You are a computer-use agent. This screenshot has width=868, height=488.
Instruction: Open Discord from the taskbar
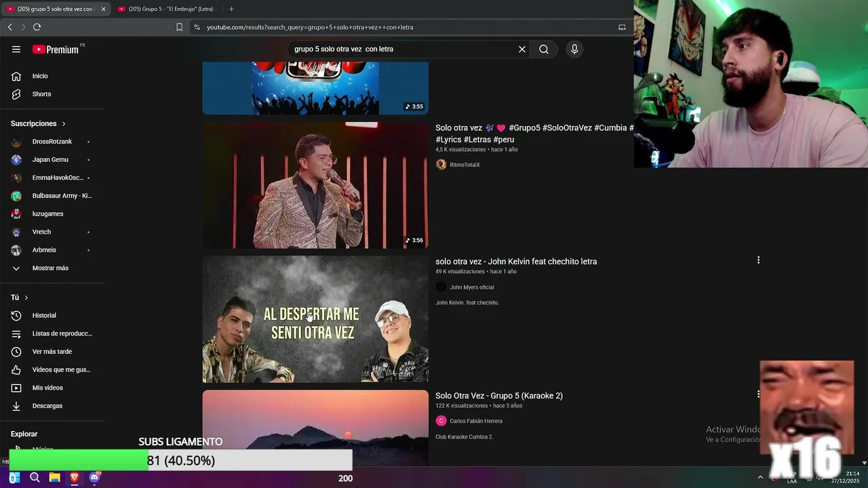[x=94, y=478]
